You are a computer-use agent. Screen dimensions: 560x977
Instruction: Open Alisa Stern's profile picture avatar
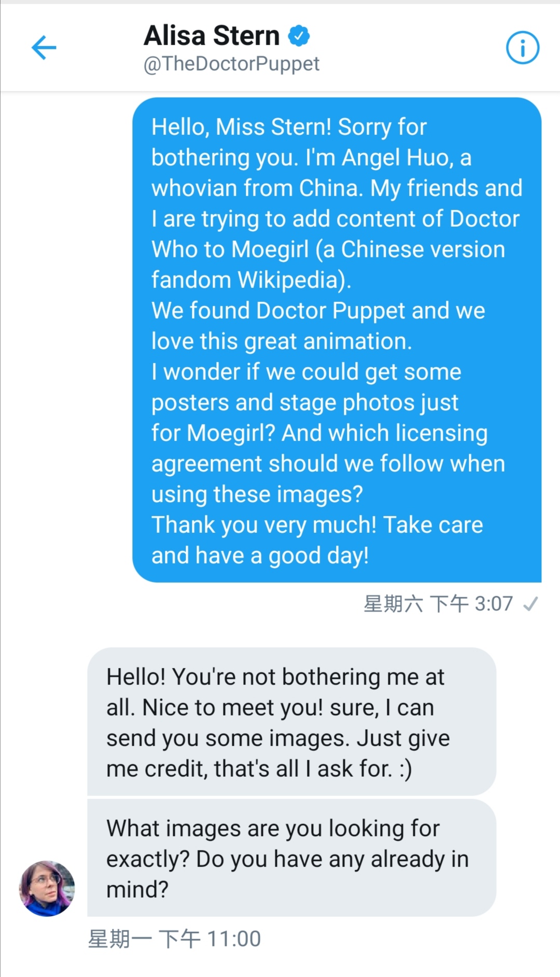click(x=47, y=888)
